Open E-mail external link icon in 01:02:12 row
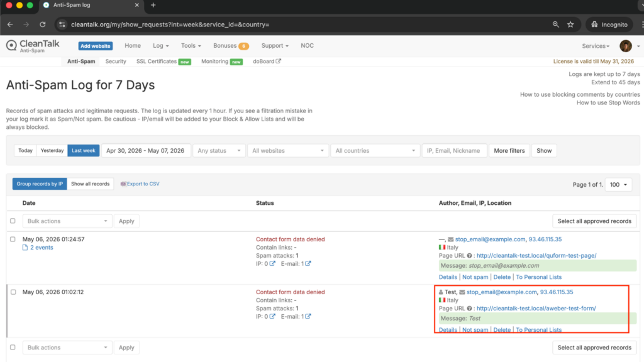Image resolution: width=644 pixels, height=362 pixels. point(308,317)
